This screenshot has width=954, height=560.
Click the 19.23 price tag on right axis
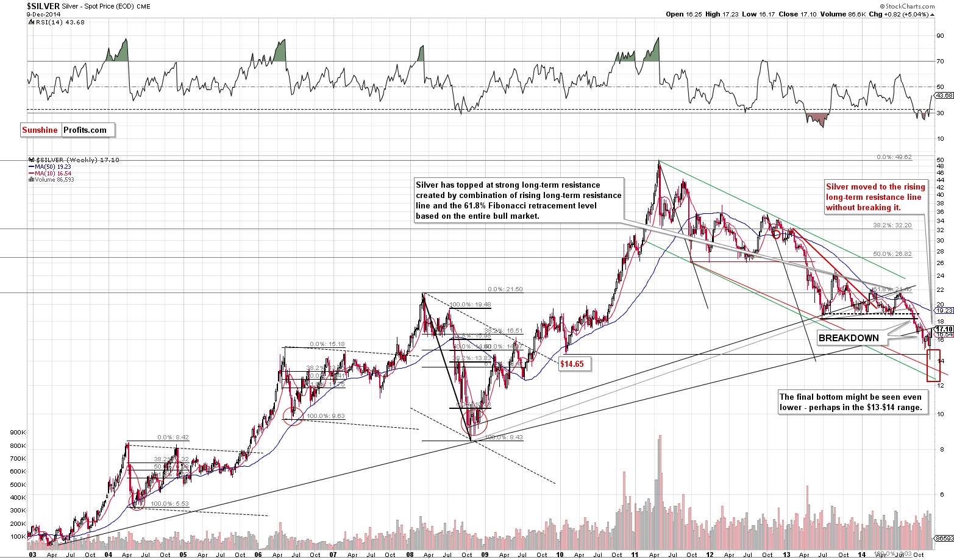tap(943, 310)
